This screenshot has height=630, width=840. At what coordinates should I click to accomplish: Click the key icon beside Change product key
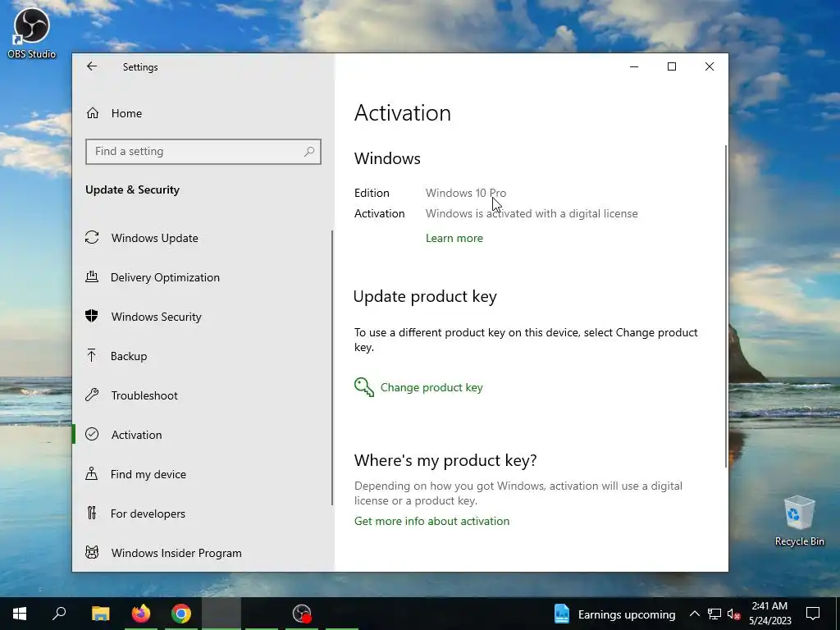pyautogui.click(x=364, y=387)
